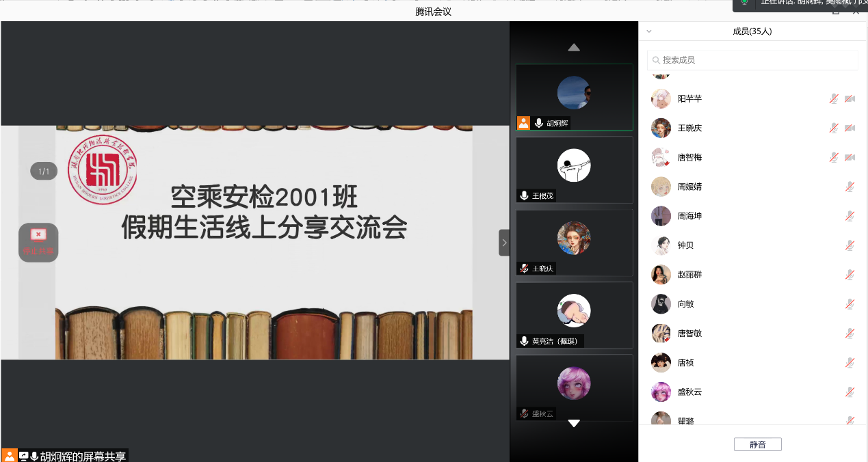Toggle the microphone for member 向敏
The width and height of the screenshot is (868, 462).
850,304
